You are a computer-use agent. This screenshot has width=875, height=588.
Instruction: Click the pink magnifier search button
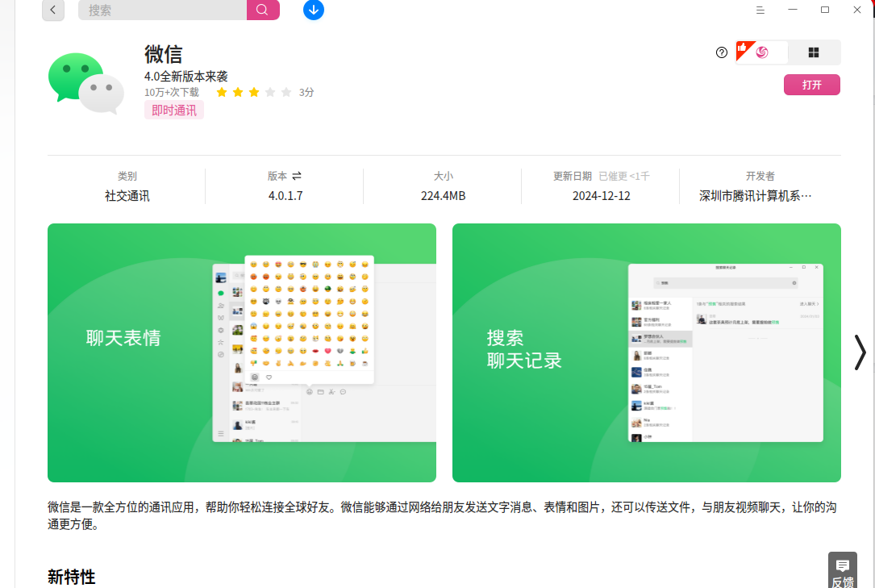click(263, 10)
